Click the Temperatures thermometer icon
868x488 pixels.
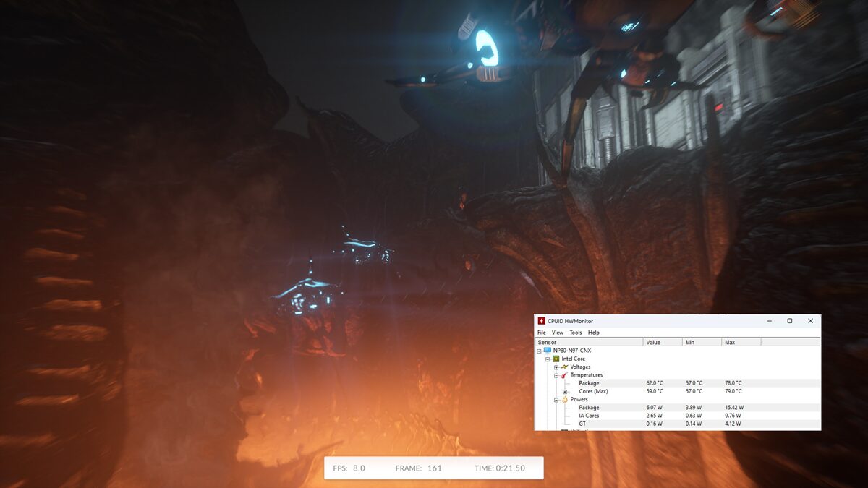coord(564,375)
